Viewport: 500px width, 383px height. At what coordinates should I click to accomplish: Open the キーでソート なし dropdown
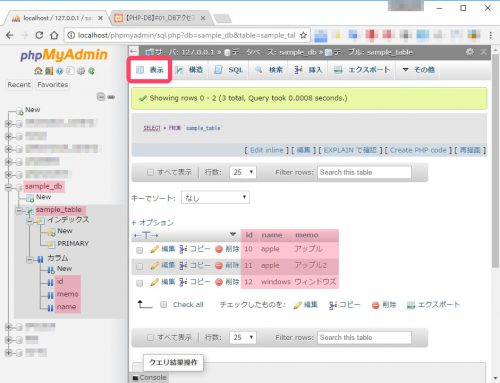pyautogui.click(x=215, y=197)
